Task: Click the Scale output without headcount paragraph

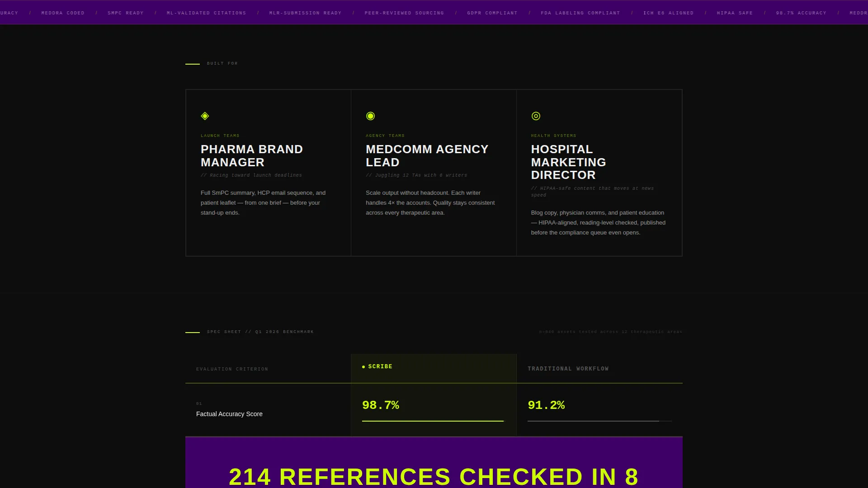Action: [430, 203]
